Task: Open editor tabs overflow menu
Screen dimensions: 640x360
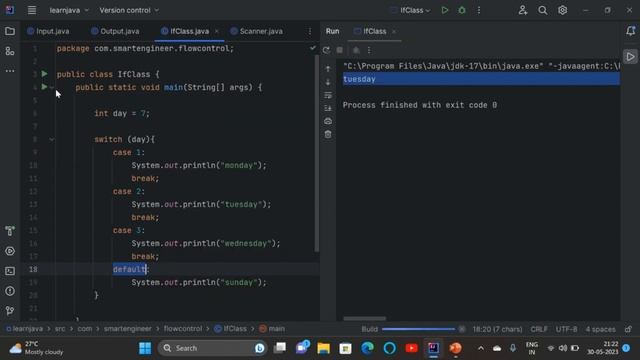Action: (x=309, y=31)
